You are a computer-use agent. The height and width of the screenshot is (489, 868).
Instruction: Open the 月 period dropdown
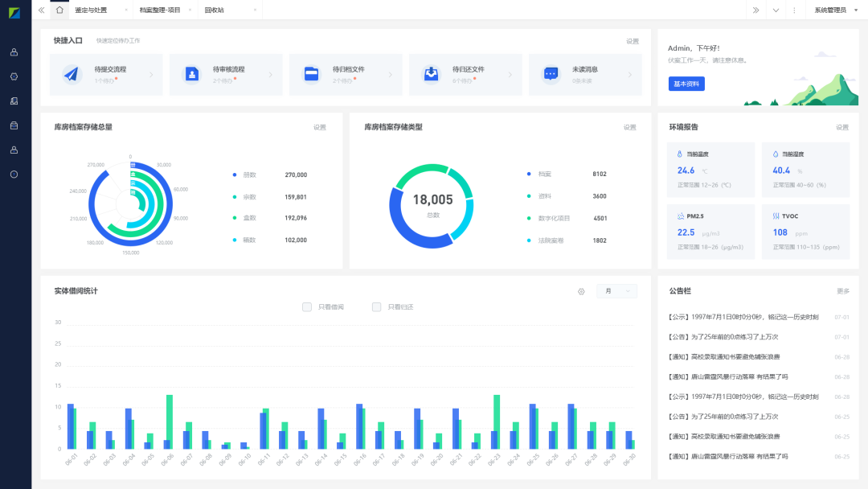pos(616,291)
